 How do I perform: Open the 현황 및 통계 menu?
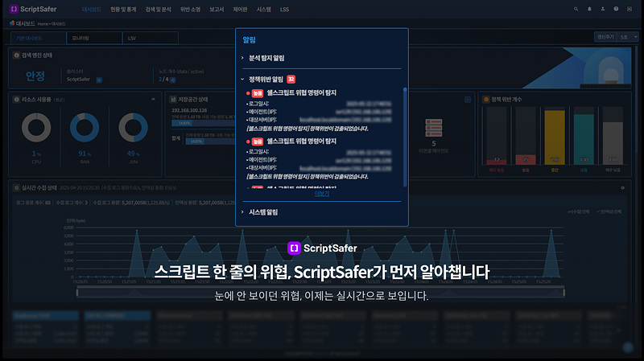[123, 10]
